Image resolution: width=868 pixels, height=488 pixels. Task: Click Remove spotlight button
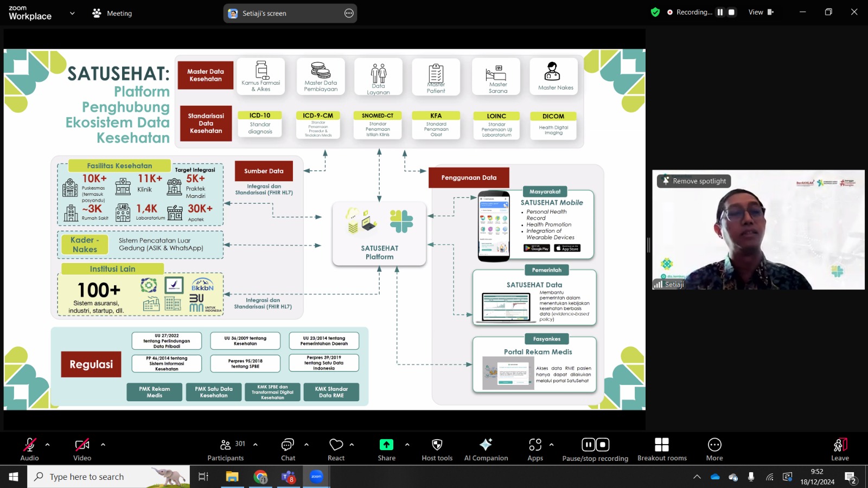(x=694, y=181)
